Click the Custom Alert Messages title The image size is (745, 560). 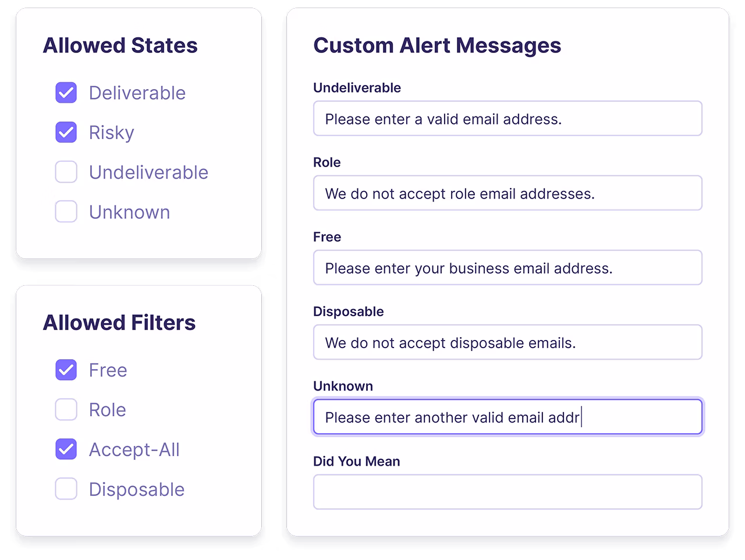pos(438,45)
